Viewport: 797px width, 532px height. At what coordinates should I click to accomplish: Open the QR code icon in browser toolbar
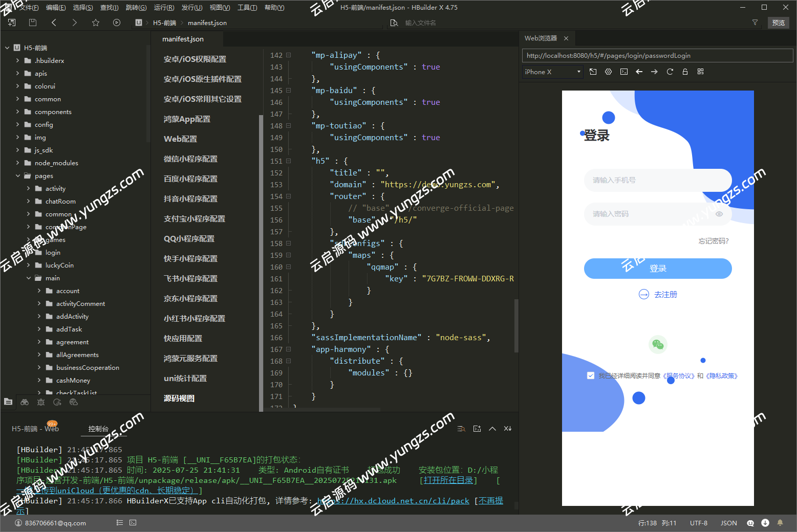pos(700,72)
